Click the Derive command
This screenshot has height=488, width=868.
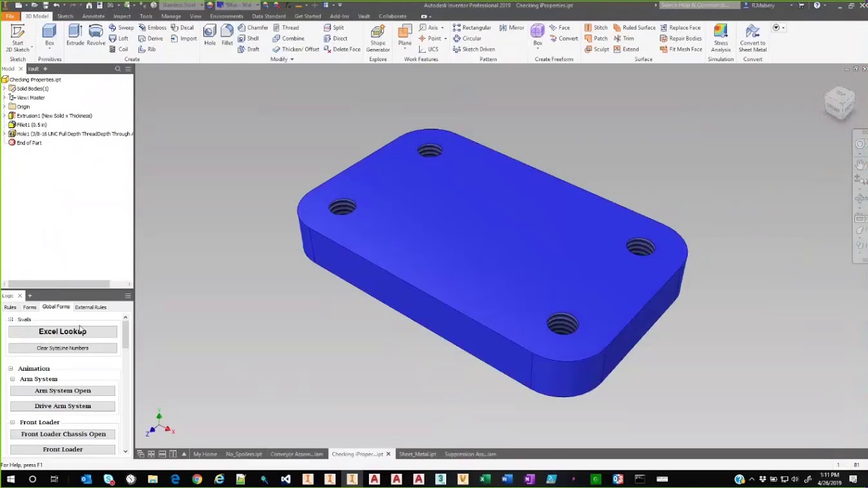pyautogui.click(x=151, y=39)
